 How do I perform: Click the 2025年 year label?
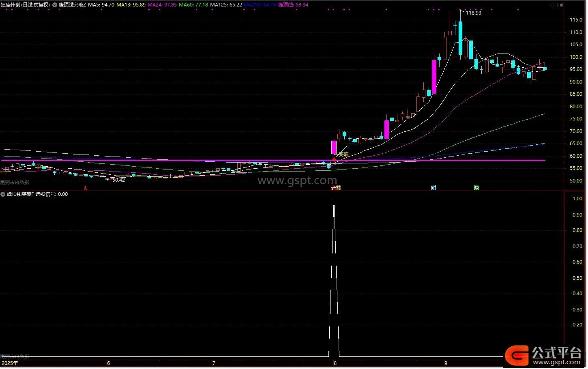tap(10, 363)
